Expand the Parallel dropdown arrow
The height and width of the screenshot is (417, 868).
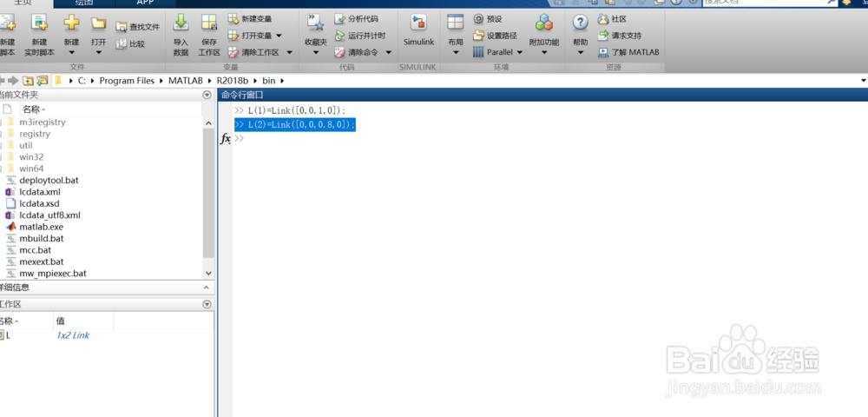pyautogui.click(x=519, y=52)
